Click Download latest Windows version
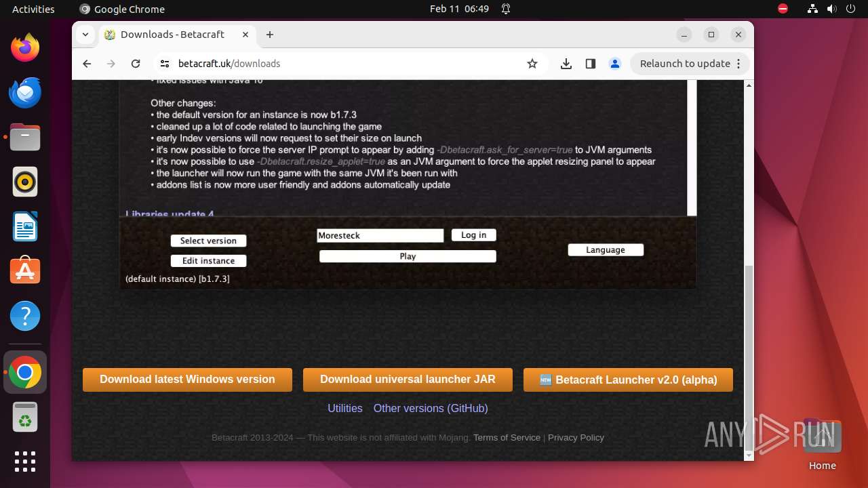The image size is (868, 488). 187,380
